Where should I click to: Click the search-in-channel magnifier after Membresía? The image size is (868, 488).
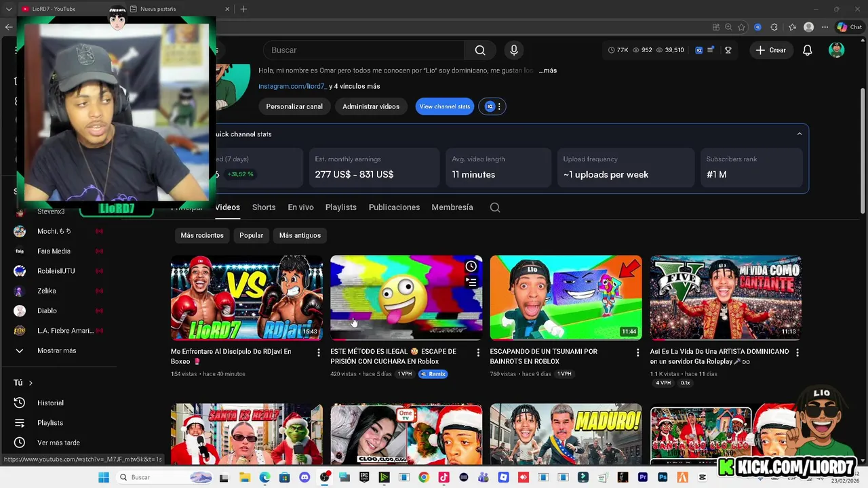(x=495, y=207)
